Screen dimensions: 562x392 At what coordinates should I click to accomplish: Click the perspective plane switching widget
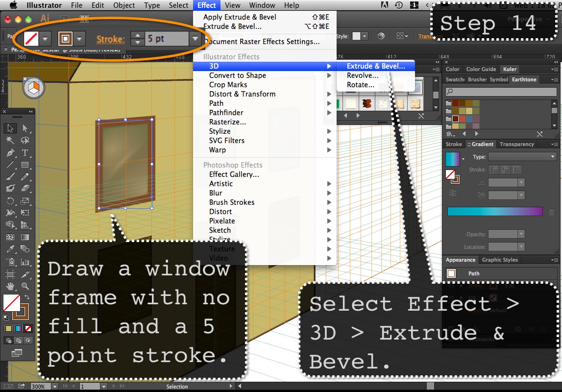34,88
